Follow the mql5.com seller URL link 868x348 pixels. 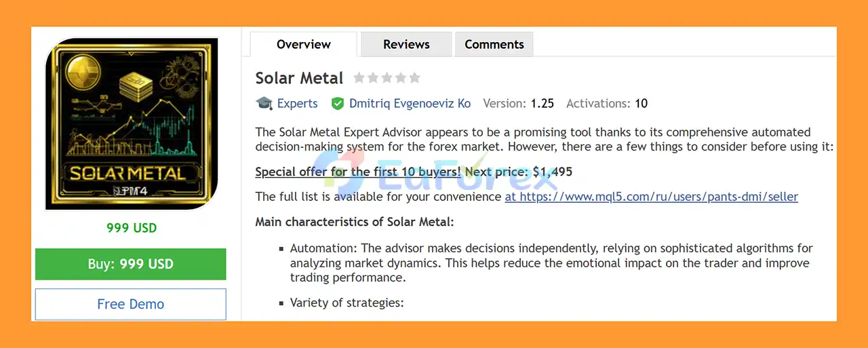click(651, 197)
